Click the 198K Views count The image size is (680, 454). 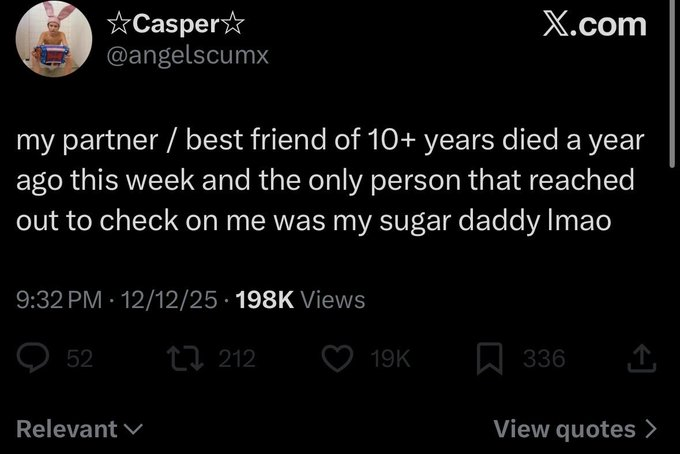(301, 298)
